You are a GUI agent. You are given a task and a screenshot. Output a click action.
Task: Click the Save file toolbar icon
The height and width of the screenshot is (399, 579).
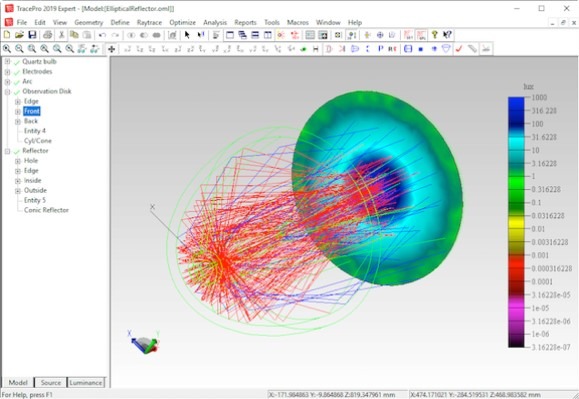[32, 35]
